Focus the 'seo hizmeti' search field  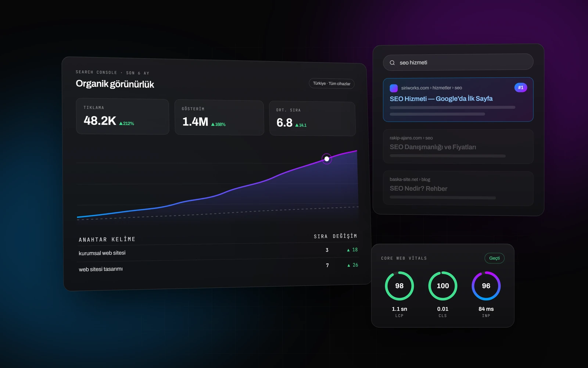[x=458, y=62]
